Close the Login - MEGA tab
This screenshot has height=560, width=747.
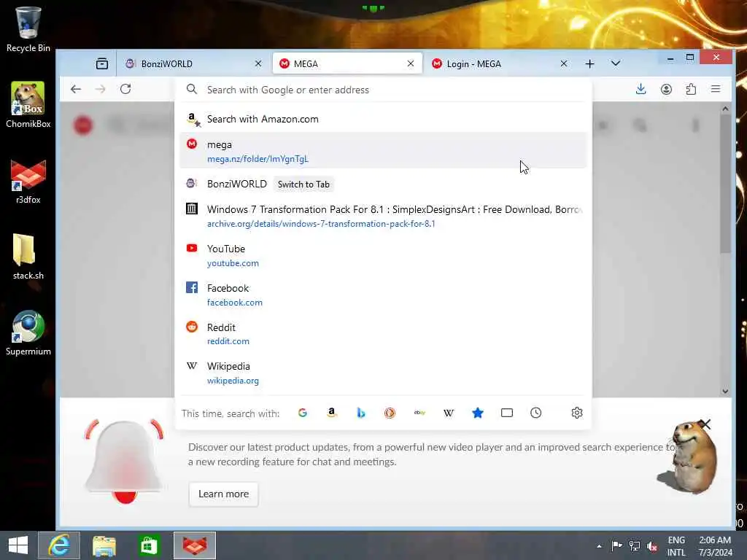(x=564, y=64)
